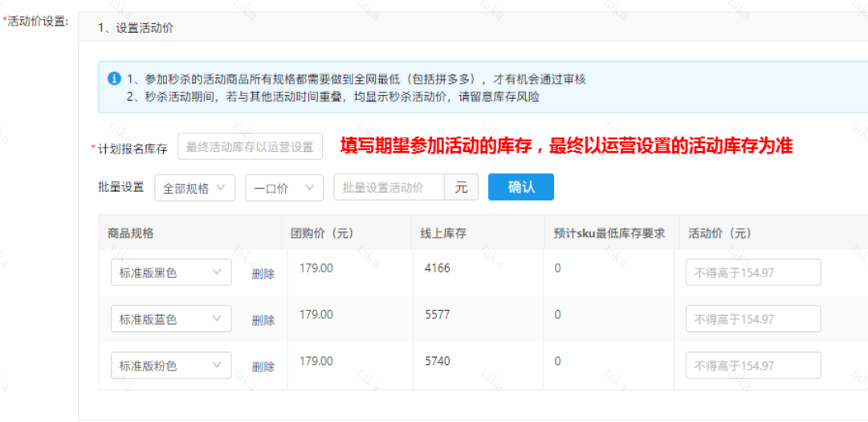Click activity price field for 标准版黑色

(753, 272)
